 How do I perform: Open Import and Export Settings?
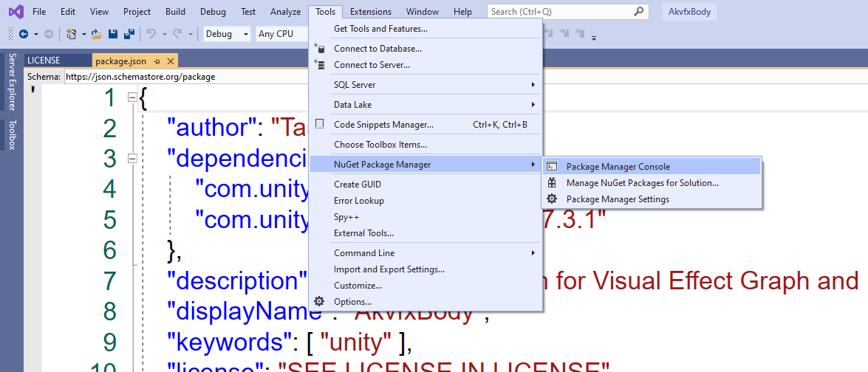click(x=426, y=269)
